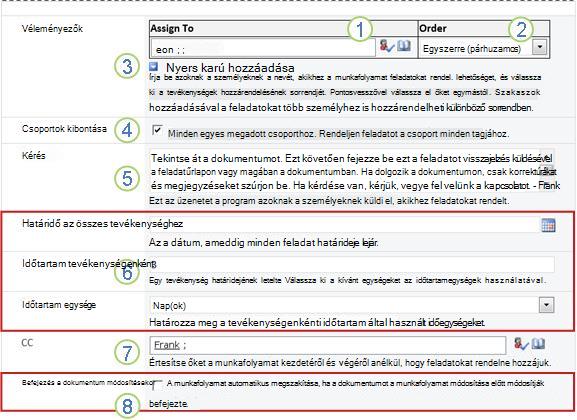
Task: Click the Kérés label
Action: [x=33, y=155]
